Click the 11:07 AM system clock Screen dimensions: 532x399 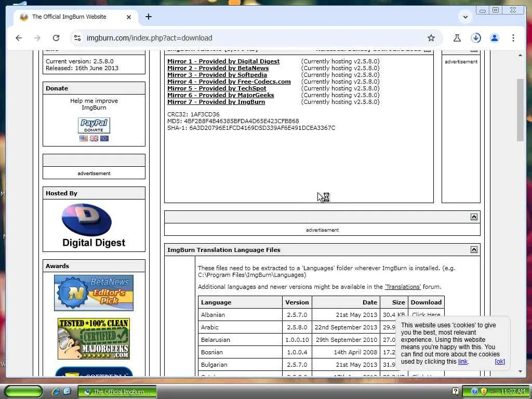tap(513, 392)
